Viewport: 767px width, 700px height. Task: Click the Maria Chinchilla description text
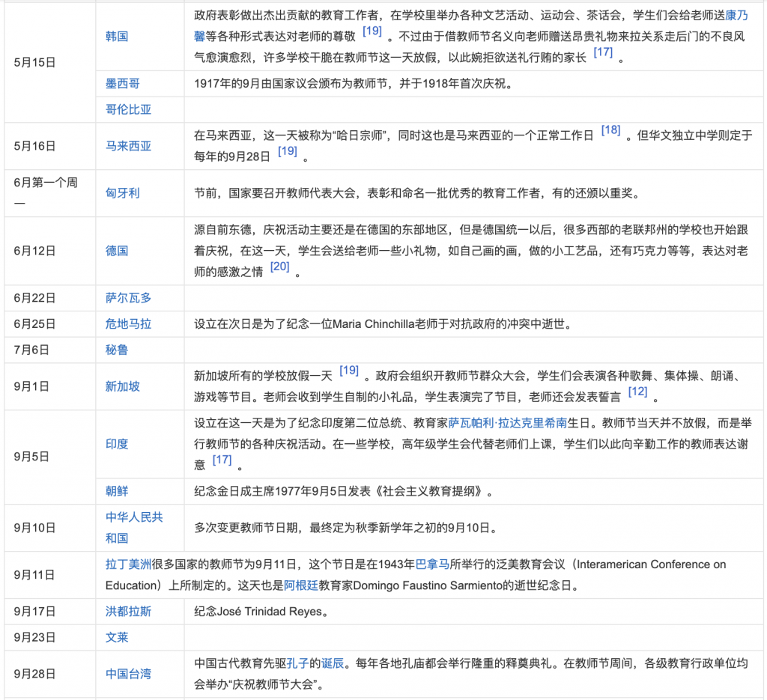(385, 323)
